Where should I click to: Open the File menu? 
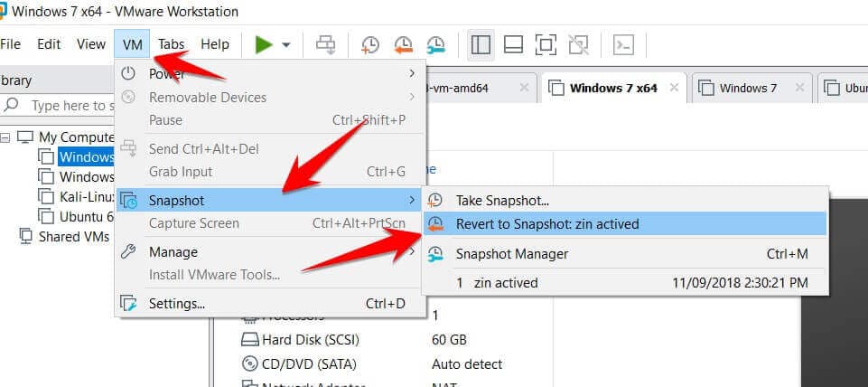coord(10,44)
